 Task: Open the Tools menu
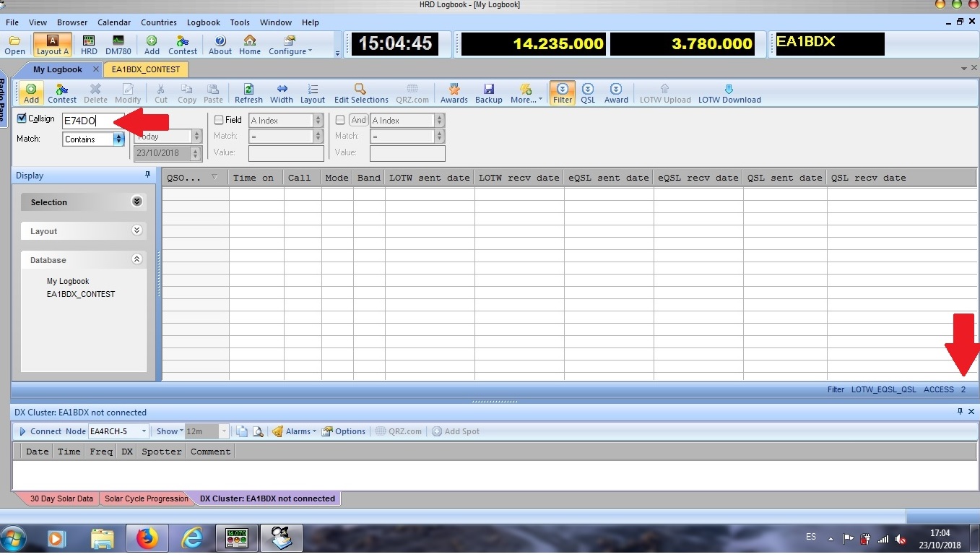click(x=240, y=22)
